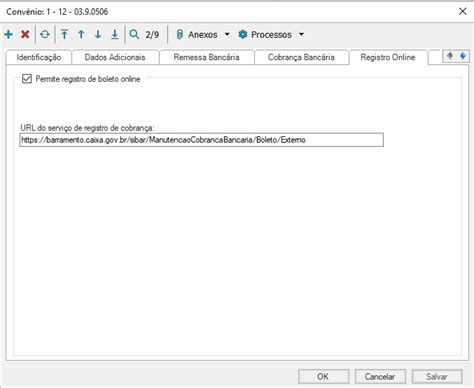474x388 pixels.
Task: Open the Dados Adicionais tab
Action: click(x=115, y=57)
